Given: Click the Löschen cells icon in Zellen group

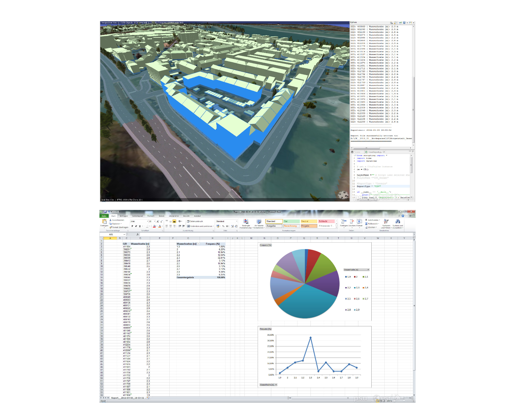Looking at the screenshot, I should tap(352, 222).
